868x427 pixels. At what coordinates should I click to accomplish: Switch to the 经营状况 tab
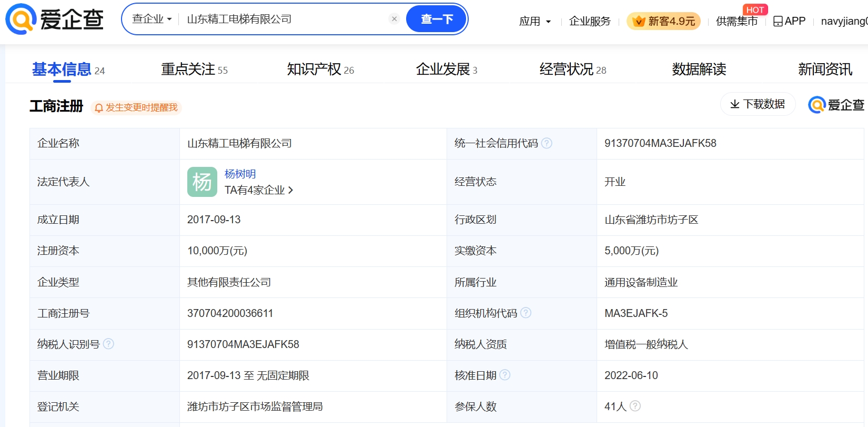coord(572,69)
